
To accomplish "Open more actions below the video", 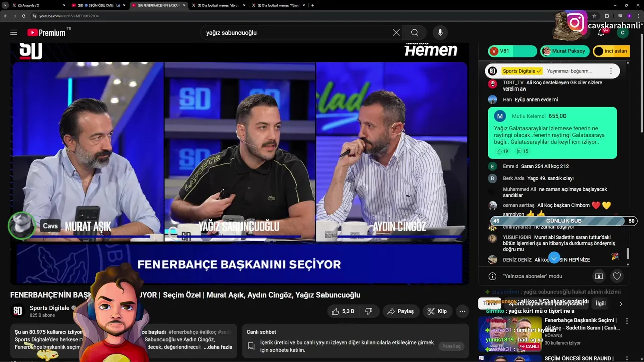I will point(462,311).
